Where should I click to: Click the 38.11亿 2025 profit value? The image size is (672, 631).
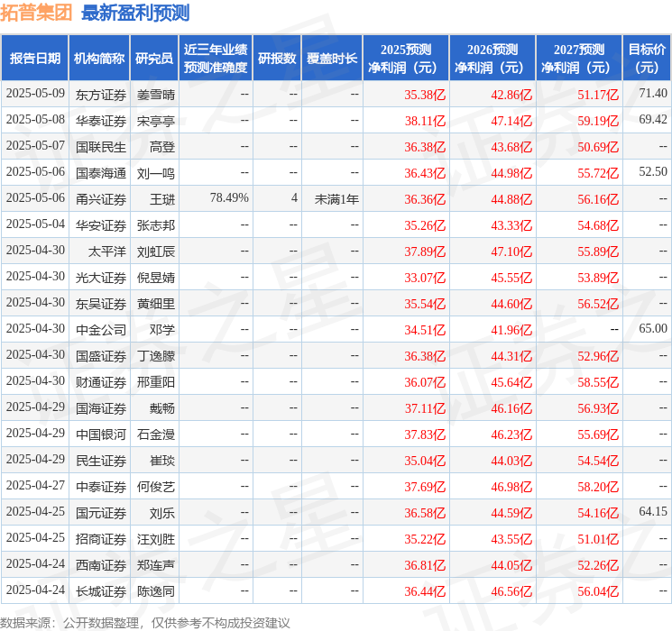pyautogui.click(x=425, y=121)
